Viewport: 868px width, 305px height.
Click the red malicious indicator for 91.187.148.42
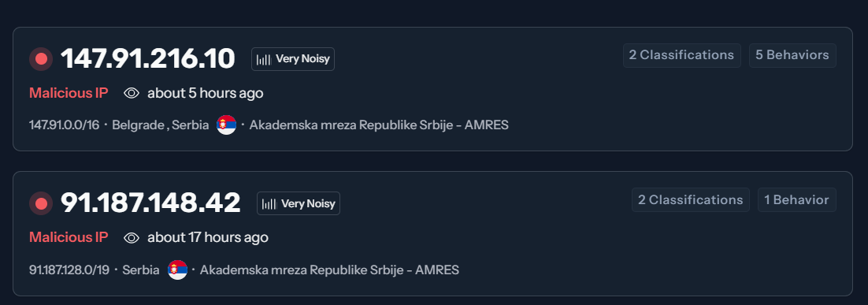coord(41,203)
